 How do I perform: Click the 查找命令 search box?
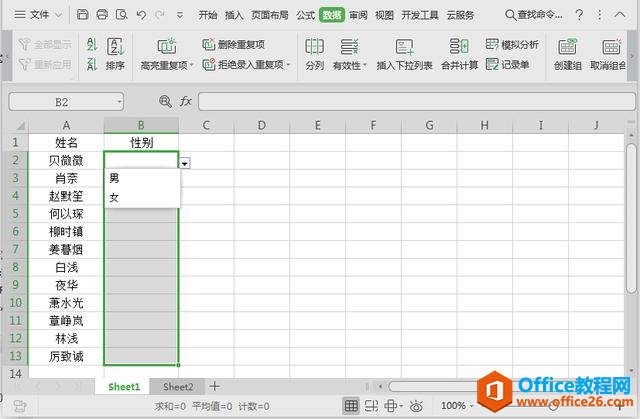click(533, 15)
